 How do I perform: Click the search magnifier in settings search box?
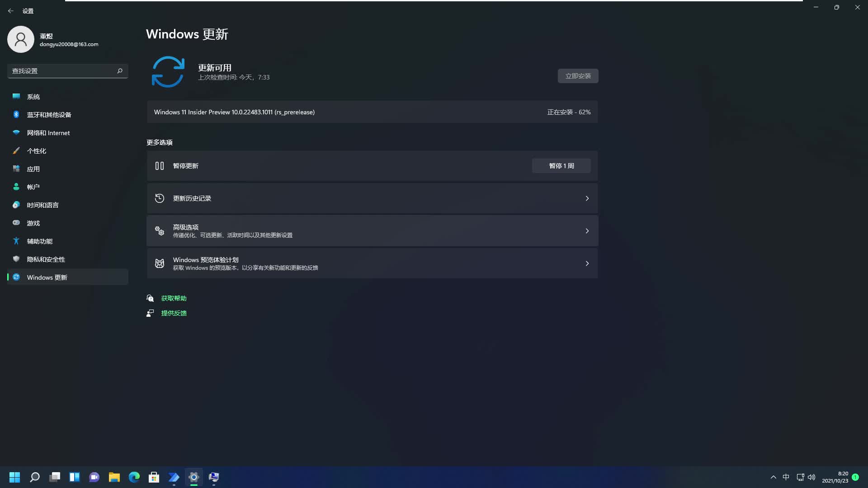pyautogui.click(x=120, y=71)
